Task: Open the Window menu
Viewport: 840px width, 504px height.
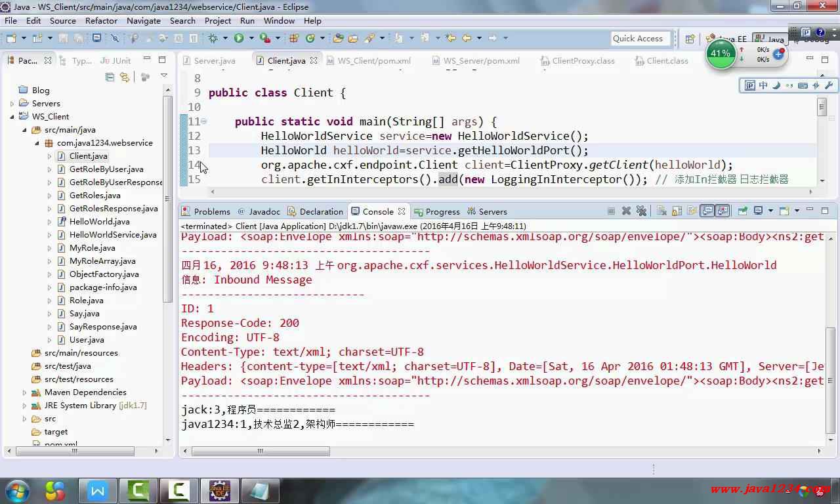Action: pos(280,20)
